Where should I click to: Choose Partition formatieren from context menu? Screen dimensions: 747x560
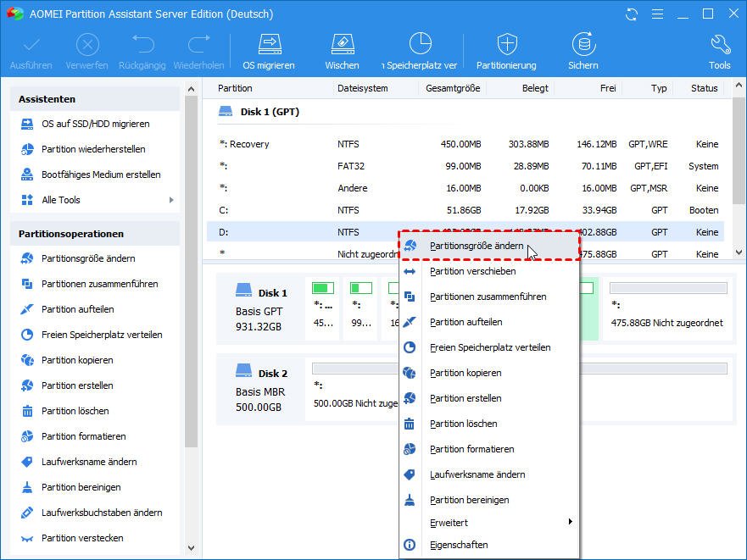pos(471,449)
